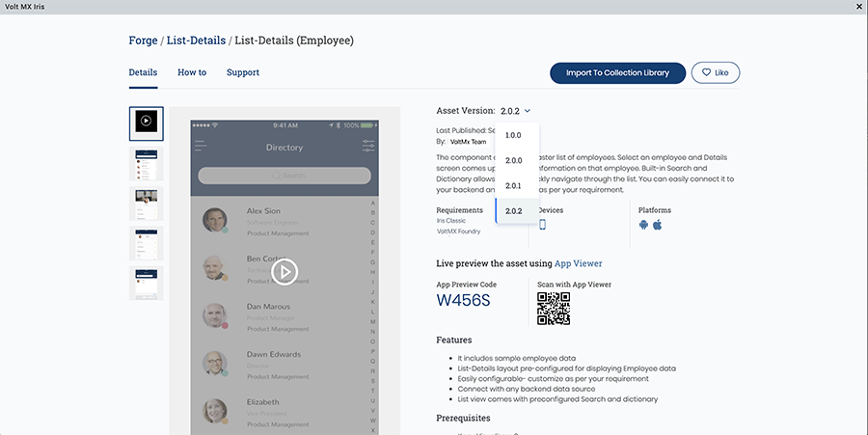Click the mobile phone device icon

542,225
